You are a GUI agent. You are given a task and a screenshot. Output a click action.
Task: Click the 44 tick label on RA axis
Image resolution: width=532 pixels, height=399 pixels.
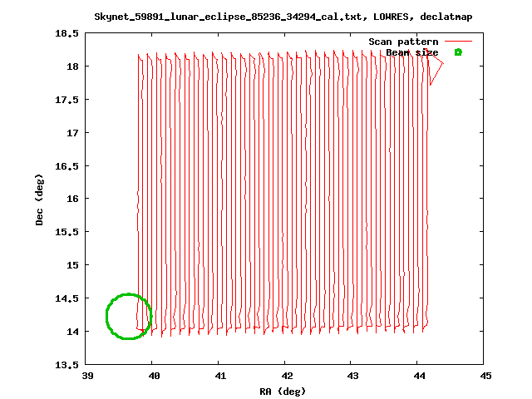(419, 376)
